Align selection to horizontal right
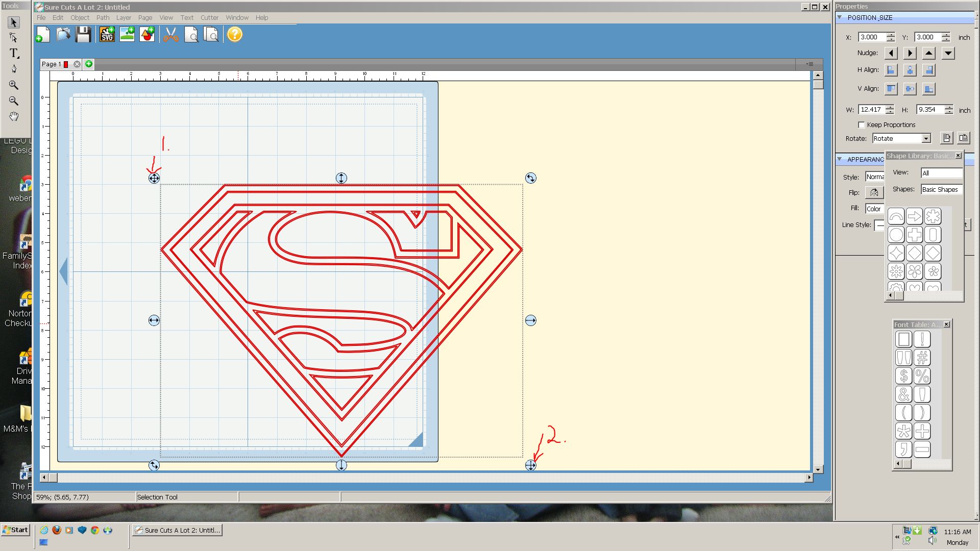This screenshot has width=980, height=551. (x=929, y=70)
